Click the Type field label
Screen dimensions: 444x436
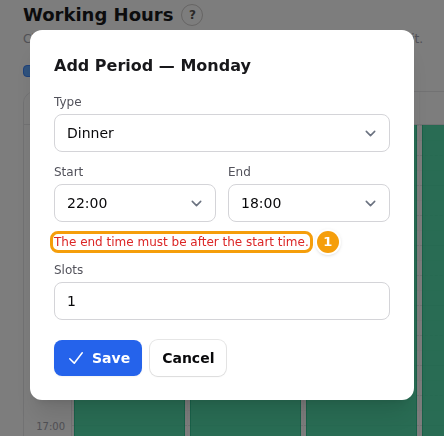68,102
